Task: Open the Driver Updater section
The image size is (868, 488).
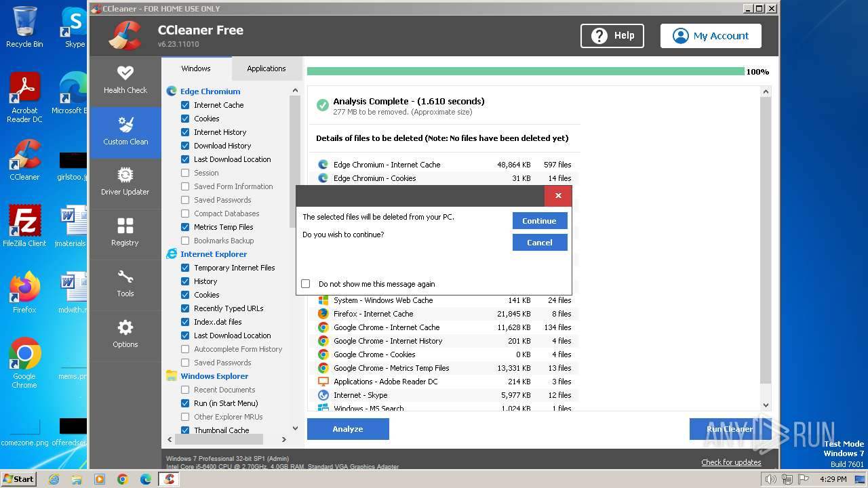Action: (x=125, y=182)
